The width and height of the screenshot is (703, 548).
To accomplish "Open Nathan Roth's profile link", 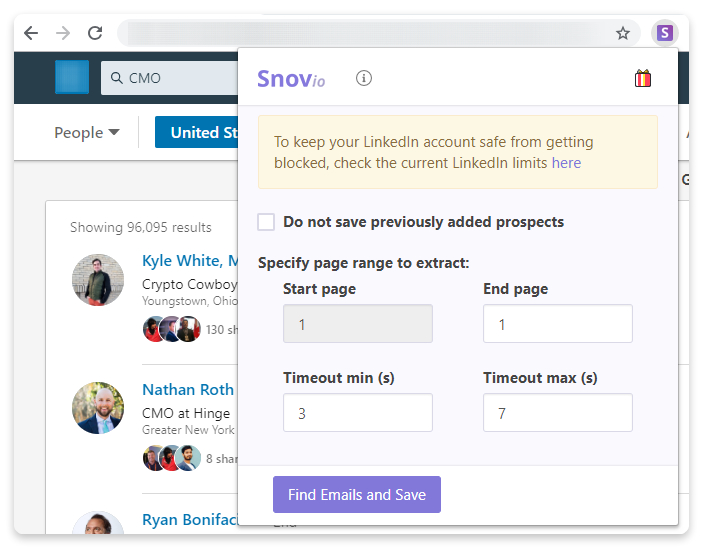I will [188, 389].
